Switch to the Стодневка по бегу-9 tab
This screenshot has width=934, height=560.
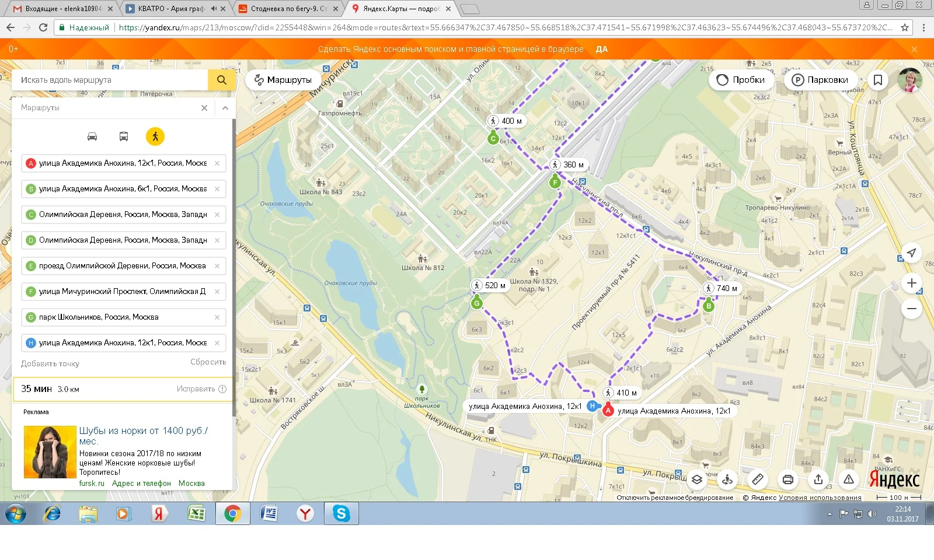[288, 9]
